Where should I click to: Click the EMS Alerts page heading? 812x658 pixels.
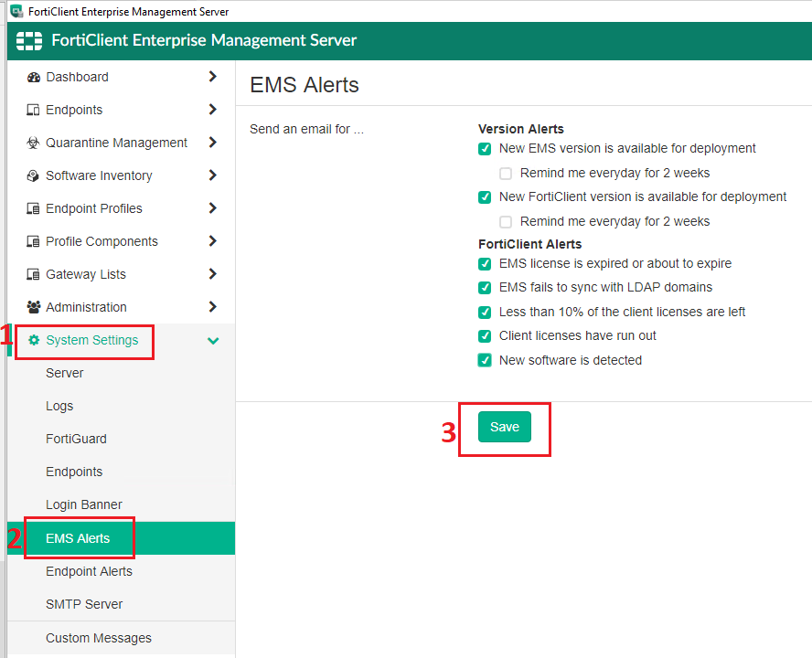(304, 85)
